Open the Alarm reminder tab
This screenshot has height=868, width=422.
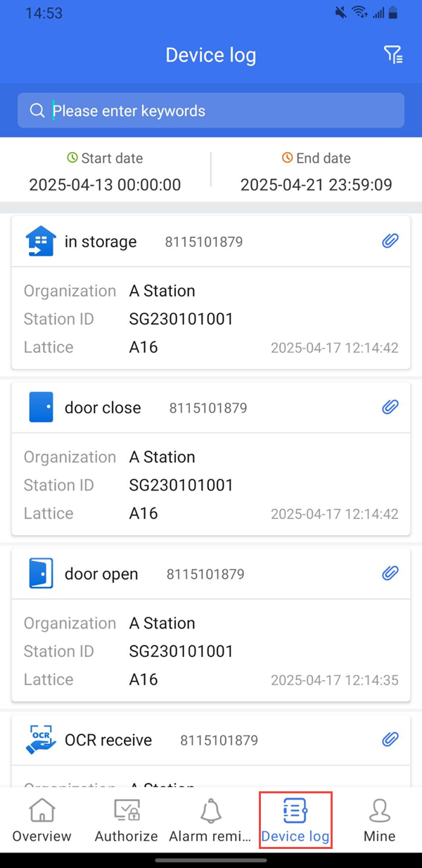210,820
